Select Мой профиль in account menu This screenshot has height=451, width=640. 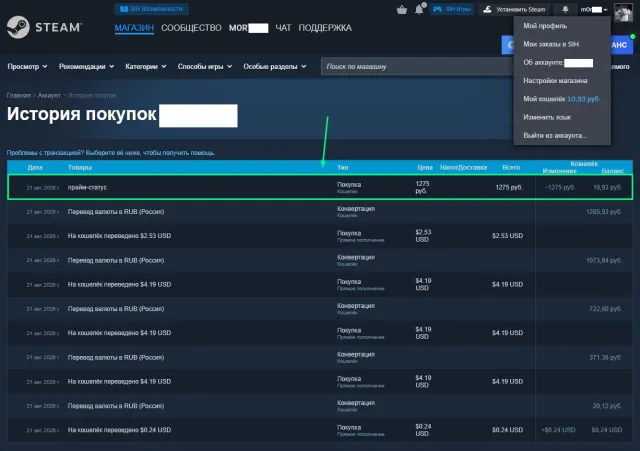click(545, 26)
